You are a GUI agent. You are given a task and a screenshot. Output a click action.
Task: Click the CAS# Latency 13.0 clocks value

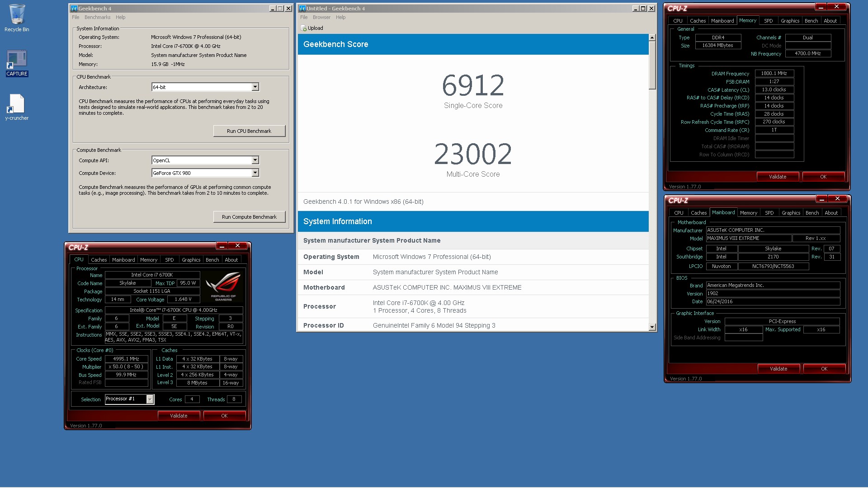point(774,89)
